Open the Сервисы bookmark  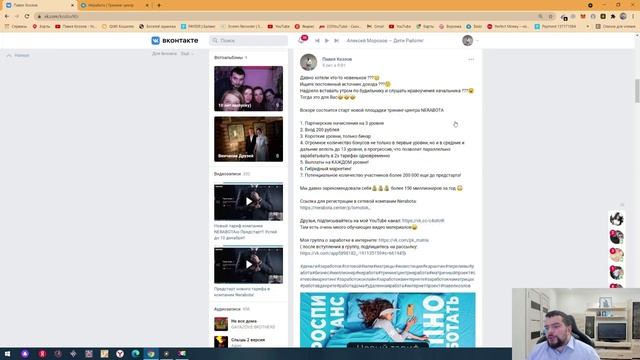click(x=16, y=26)
